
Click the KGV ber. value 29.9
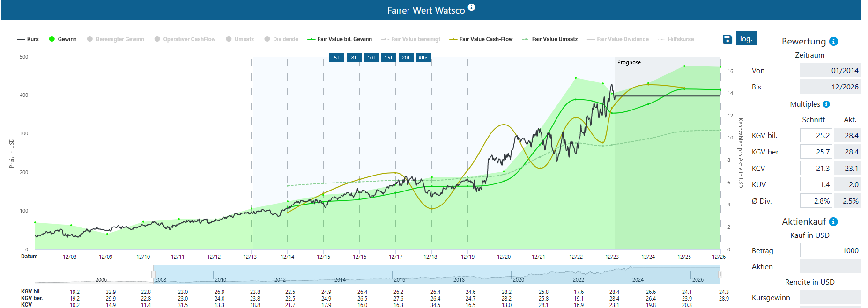tap(111, 298)
